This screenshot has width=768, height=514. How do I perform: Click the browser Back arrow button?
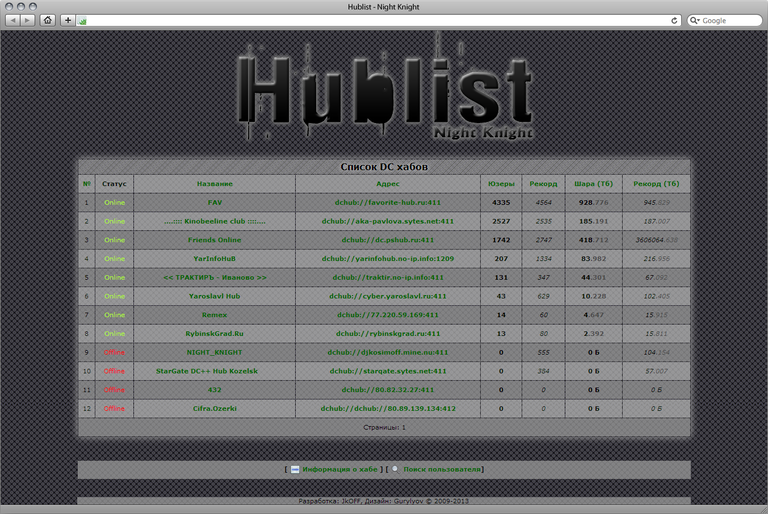tap(13, 20)
